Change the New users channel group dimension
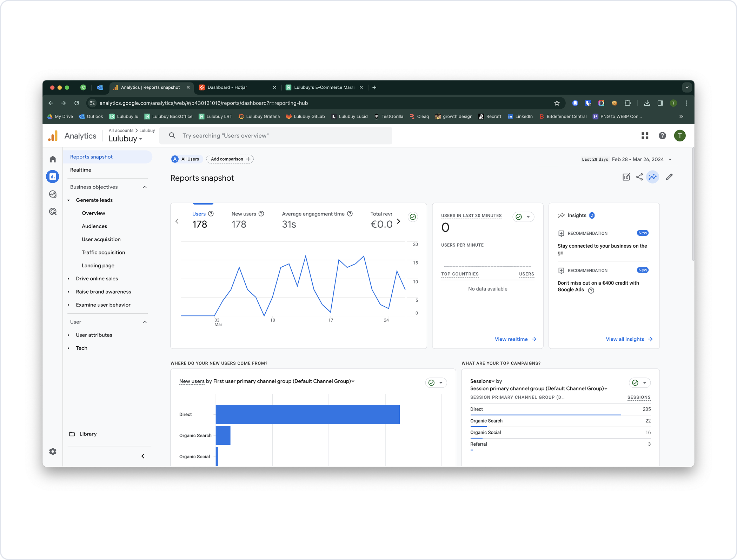This screenshot has width=737, height=560. (x=284, y=381)
